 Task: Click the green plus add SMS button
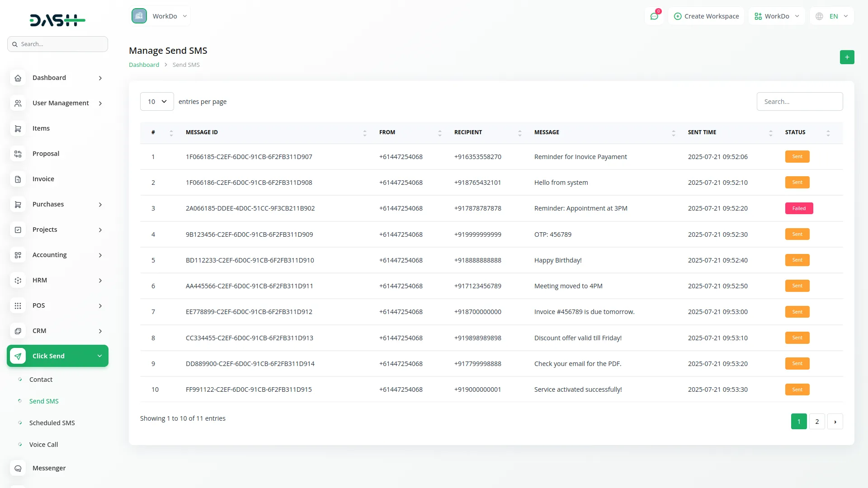(847, 57)
